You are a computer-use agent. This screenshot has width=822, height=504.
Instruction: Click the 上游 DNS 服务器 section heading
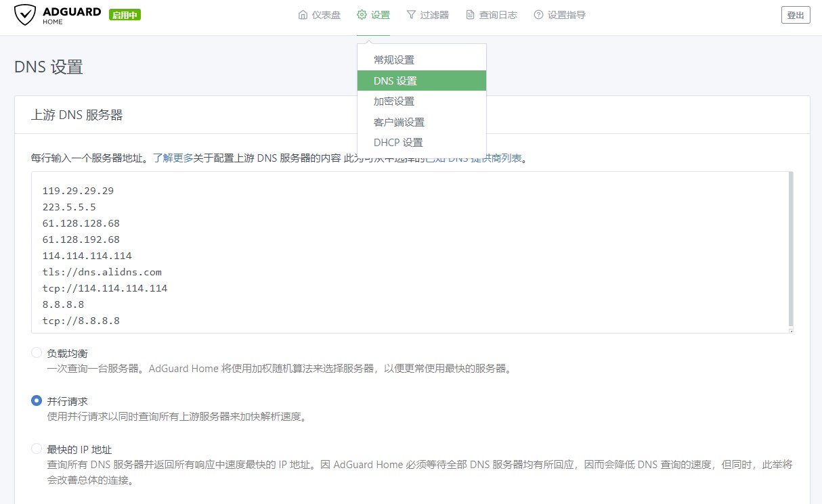[x=77, y=115]
